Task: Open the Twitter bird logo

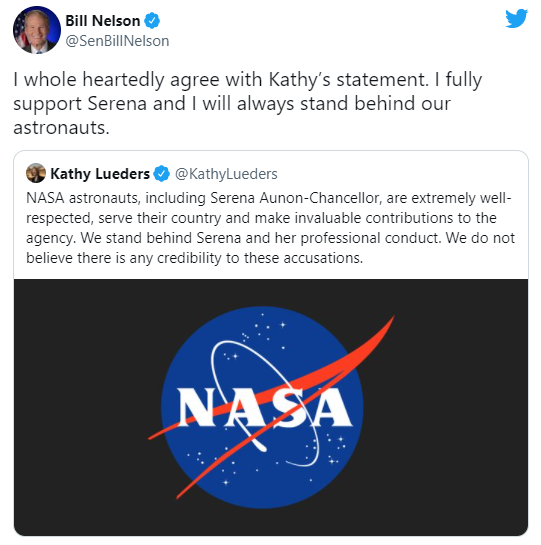Action: [x=516, y=18]
